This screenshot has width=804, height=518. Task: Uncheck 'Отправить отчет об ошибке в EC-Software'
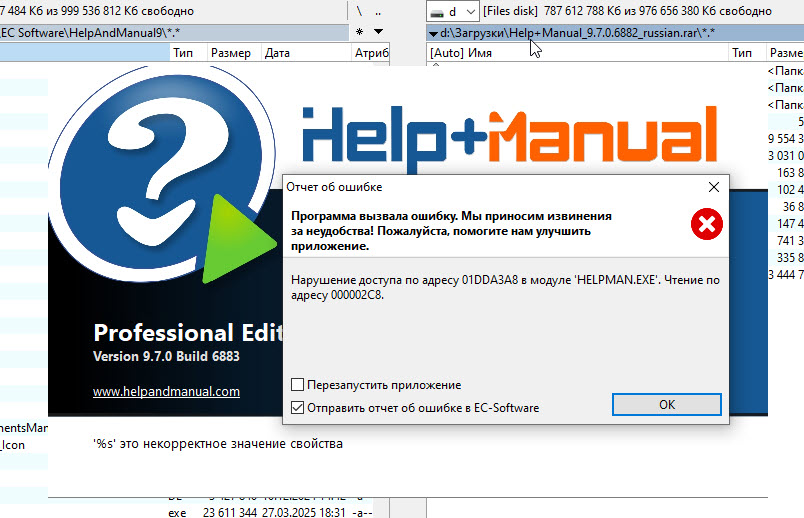(297, 408)
